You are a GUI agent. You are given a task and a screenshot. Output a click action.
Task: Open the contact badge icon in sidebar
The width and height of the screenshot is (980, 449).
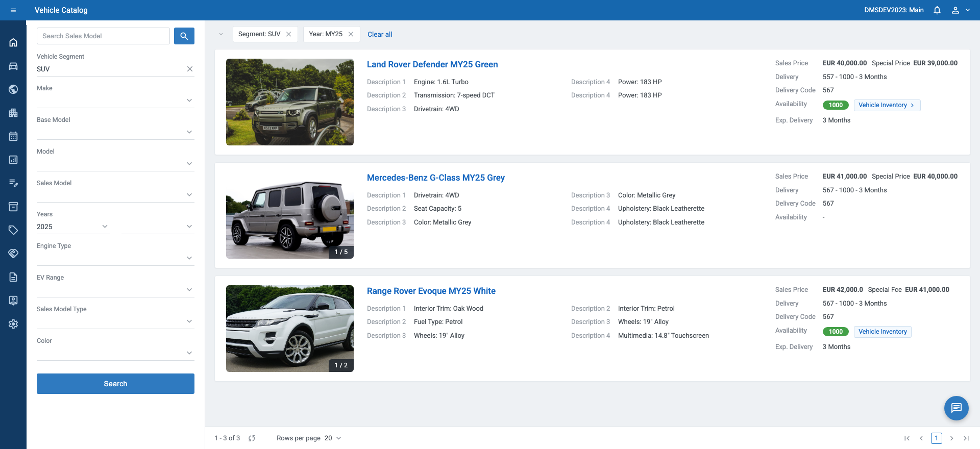(x=13, y=301)
